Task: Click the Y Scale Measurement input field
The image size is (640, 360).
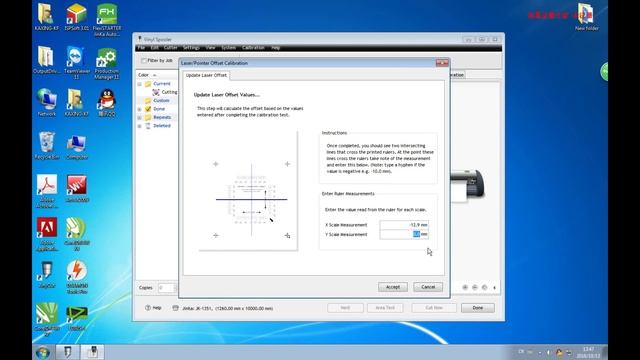Action: coord(404,234)
